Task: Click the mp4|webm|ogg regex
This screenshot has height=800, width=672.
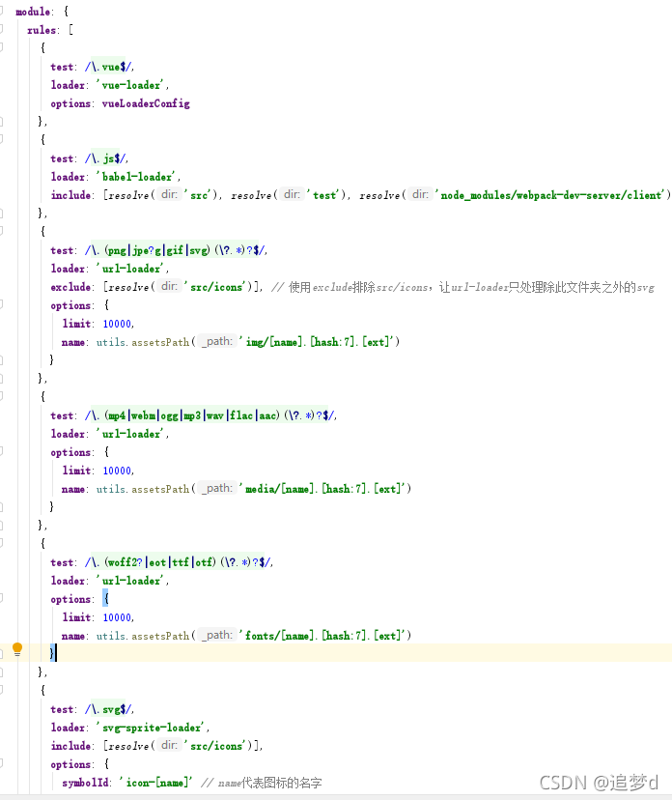Action: click(210, 415)
